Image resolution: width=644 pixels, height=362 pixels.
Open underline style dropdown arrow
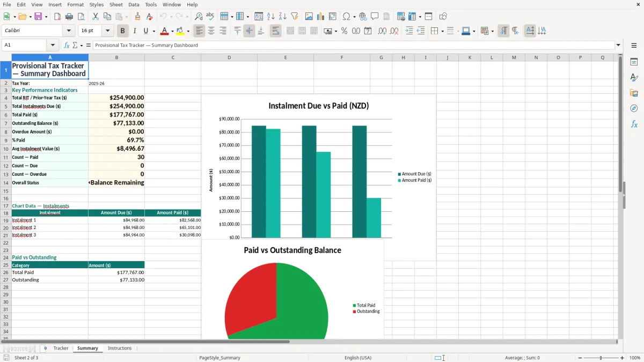[153, 31]
